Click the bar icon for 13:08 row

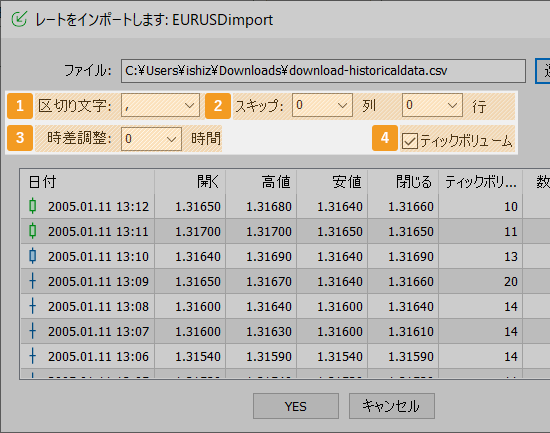click(x=33, y=306)
